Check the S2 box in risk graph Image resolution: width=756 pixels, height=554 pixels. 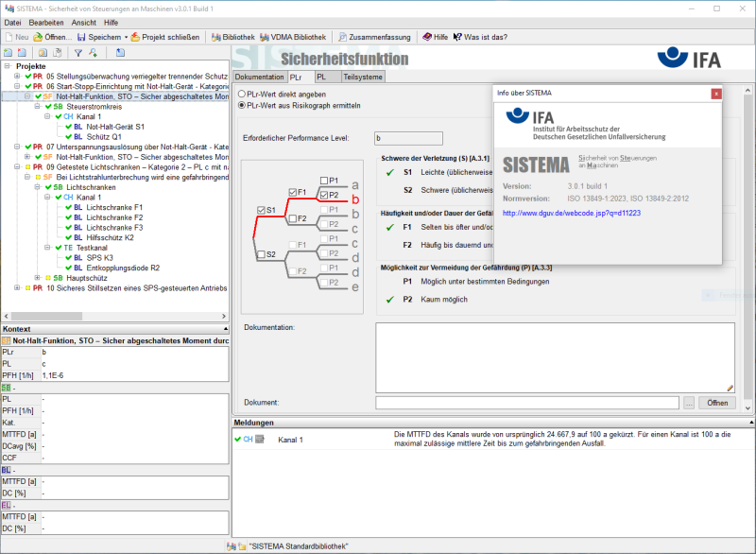261,254
